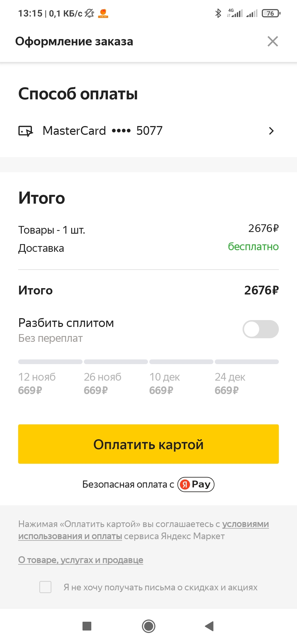Viewport: 297px width, 644px height.
Task: Toggle the split payment switch
Action: click(260, 329)
